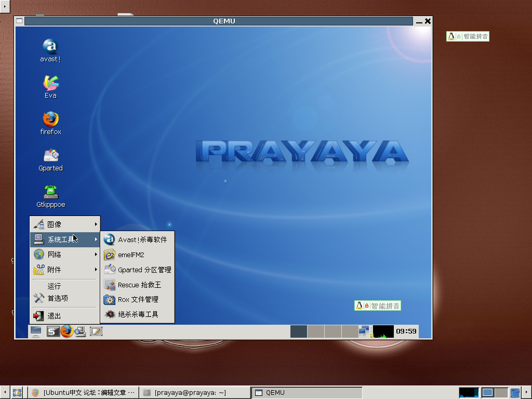The height and width of the screenshot is (399, 532).
Task: Choose 运行 from the start menu
Action: (x=65, y=286)
